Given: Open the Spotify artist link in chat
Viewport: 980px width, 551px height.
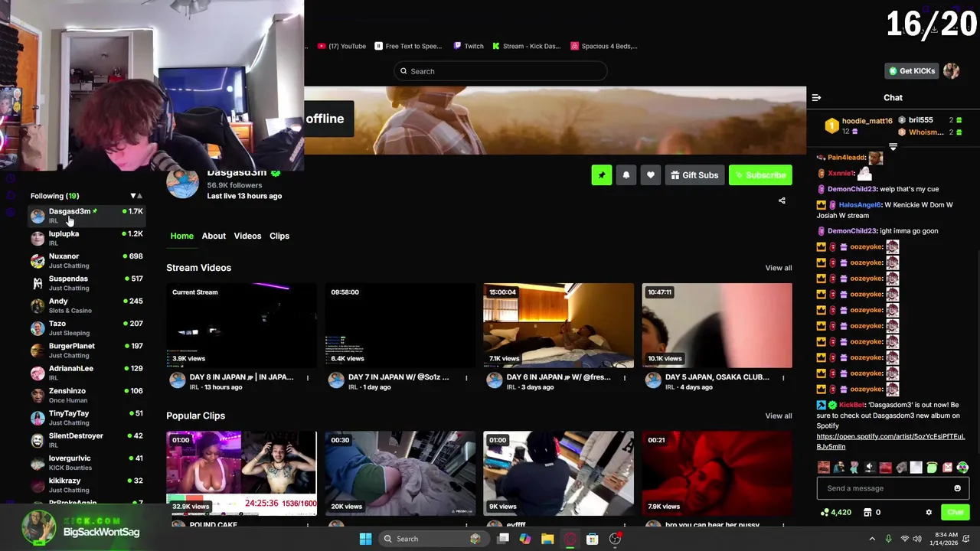Looking at the screenshot, I should pos(890,442).
